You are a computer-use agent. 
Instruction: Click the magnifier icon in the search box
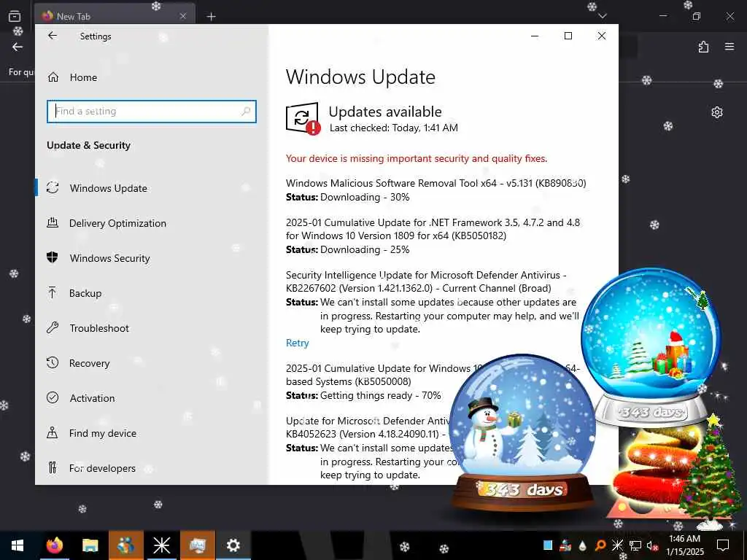246,112
